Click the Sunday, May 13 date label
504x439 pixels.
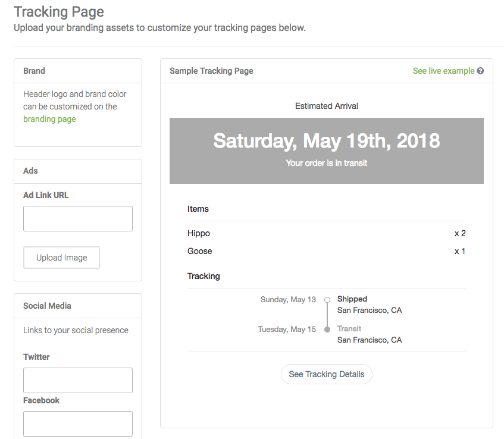tap(288, 300)
